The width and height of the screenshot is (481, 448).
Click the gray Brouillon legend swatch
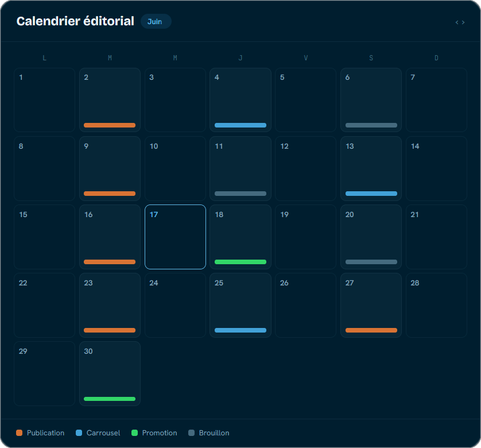[191, 433]
